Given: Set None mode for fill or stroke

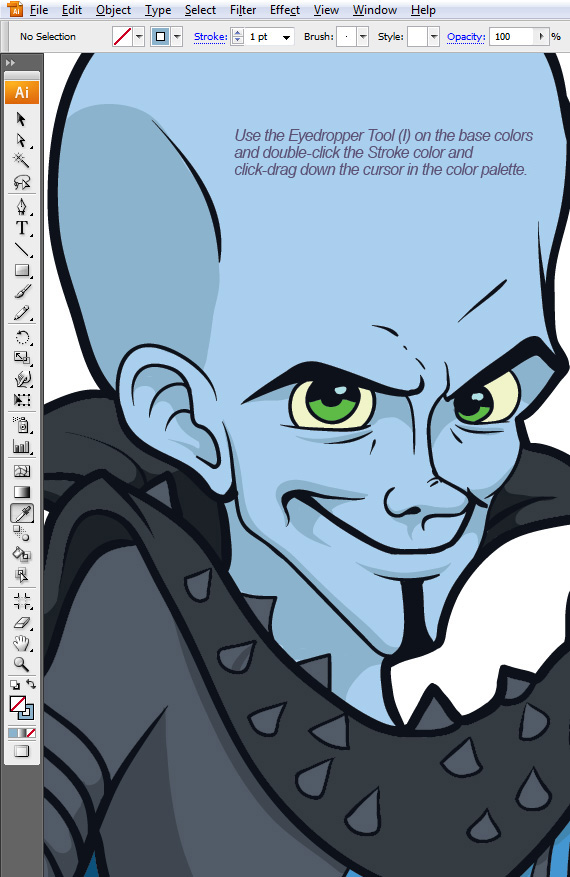Looking at the screenshot, I should tap(31, 733).
